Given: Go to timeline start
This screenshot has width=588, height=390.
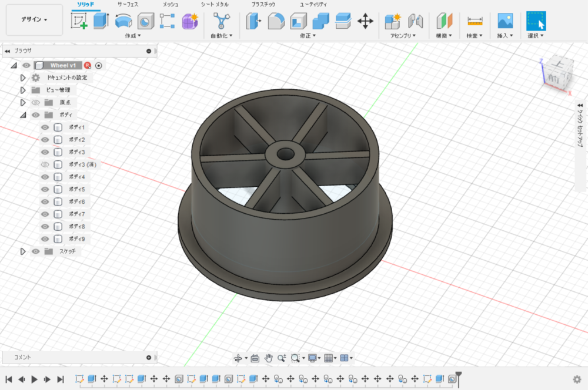Looking at the screenshot, I should pos(9,379).
